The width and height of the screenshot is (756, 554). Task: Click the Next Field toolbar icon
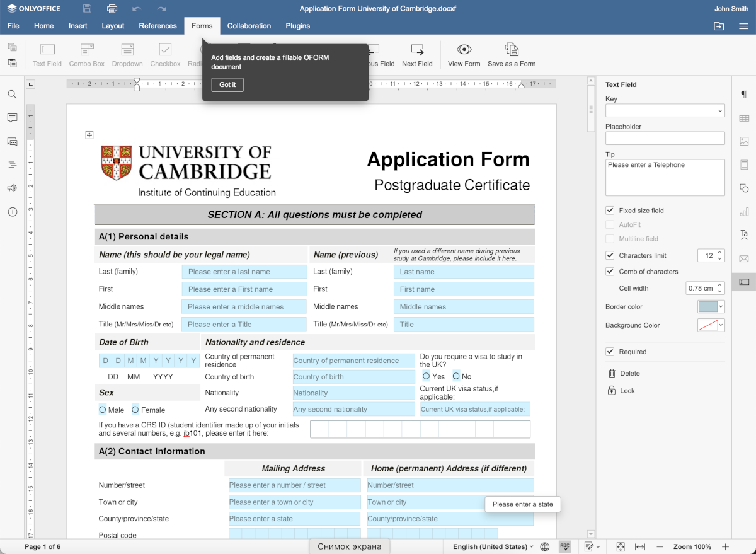click(x=417, y=50)
